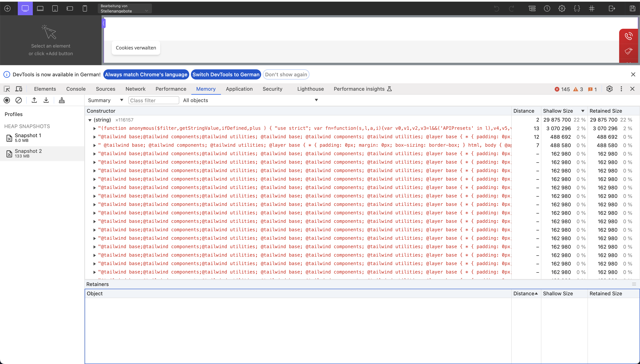
Task: Click the purple collapse panel handle
Action: 104,23
